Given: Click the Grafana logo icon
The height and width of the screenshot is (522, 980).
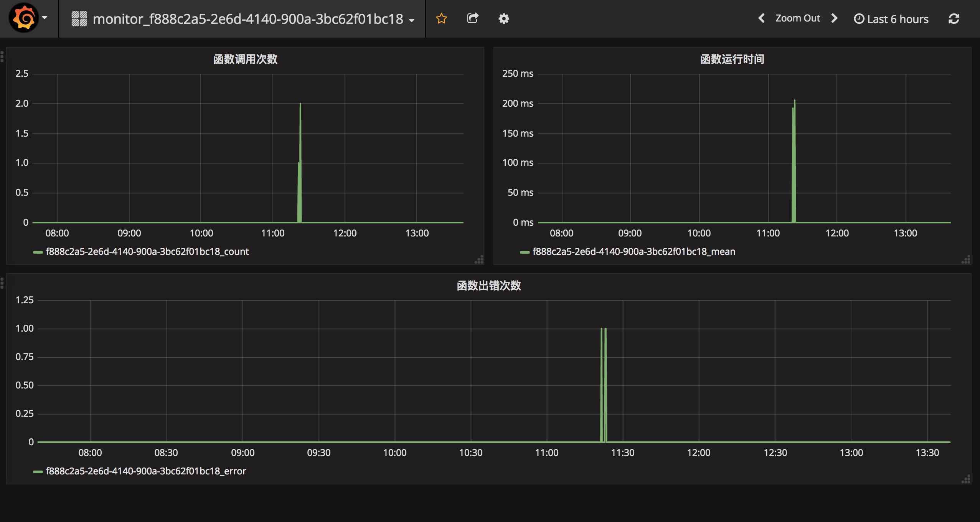Looking at the screenshot, I should 24,18.
